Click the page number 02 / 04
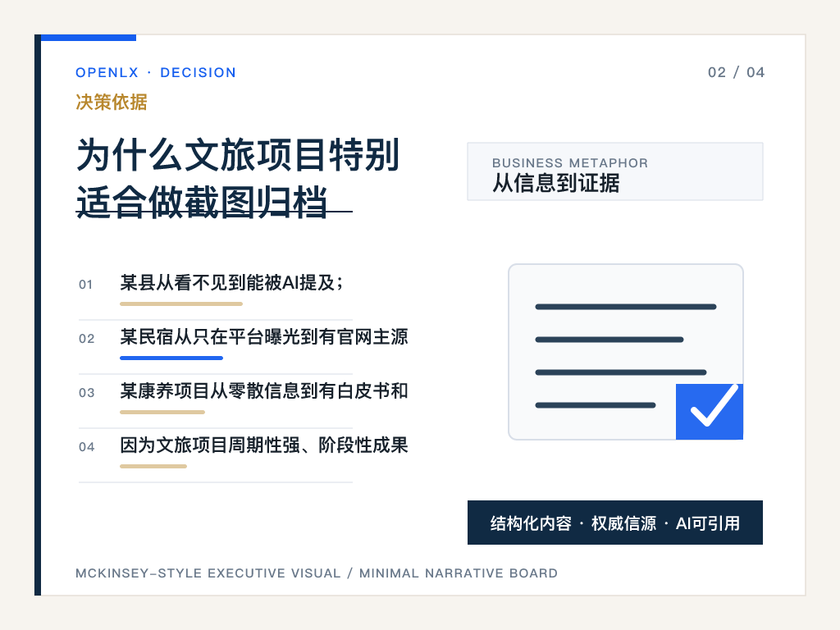Viewport: 840px width, 630px height. click(x=736, y=72)
